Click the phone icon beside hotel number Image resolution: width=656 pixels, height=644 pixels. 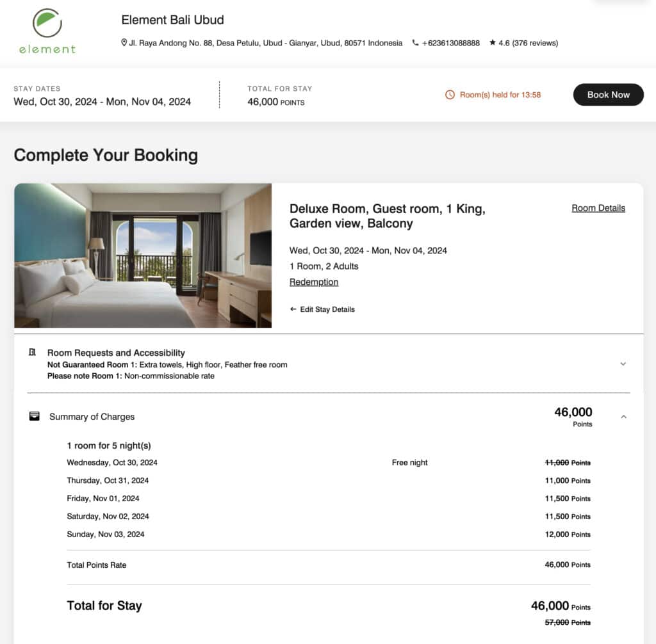(x=416, y=43)
